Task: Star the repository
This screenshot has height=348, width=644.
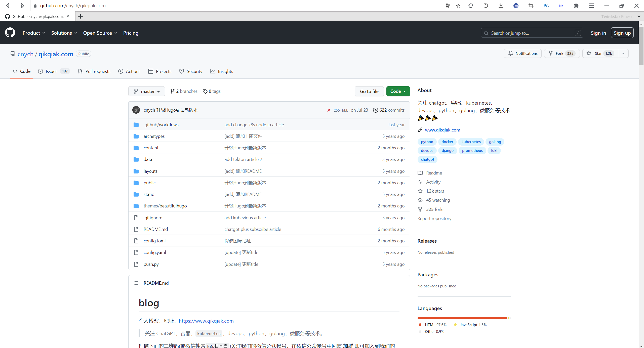Action: (600, 53)
